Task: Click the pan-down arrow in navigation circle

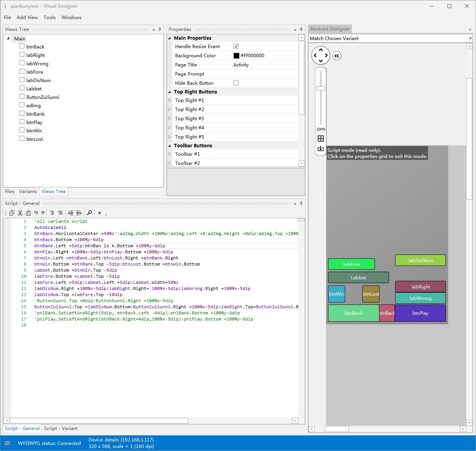Action: [321, 61]
